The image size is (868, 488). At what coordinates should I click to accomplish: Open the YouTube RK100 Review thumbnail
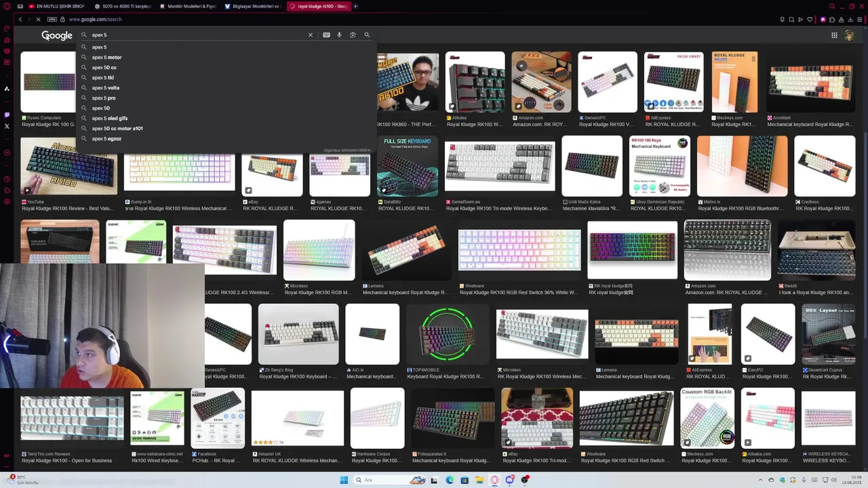[x=68, y=165]
